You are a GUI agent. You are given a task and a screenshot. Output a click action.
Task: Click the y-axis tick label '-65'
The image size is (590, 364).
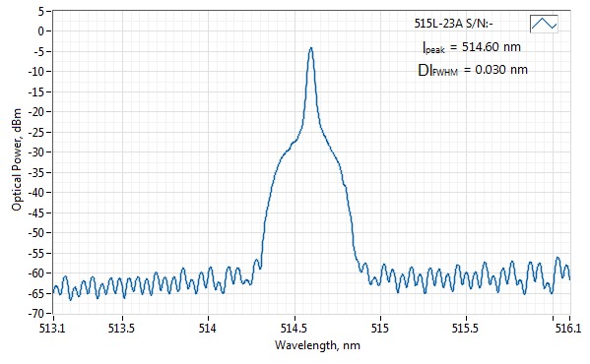35,293
